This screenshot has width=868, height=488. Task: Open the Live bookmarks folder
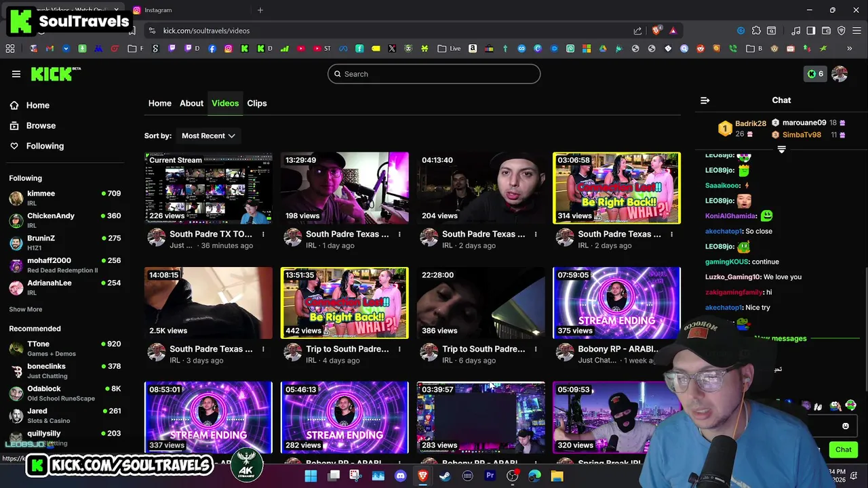449,49
